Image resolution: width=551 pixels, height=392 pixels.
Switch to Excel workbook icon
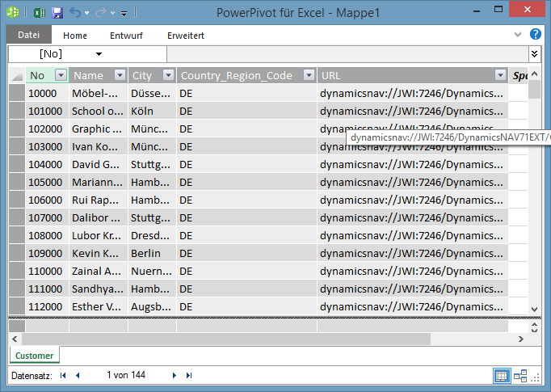point(40,13)
